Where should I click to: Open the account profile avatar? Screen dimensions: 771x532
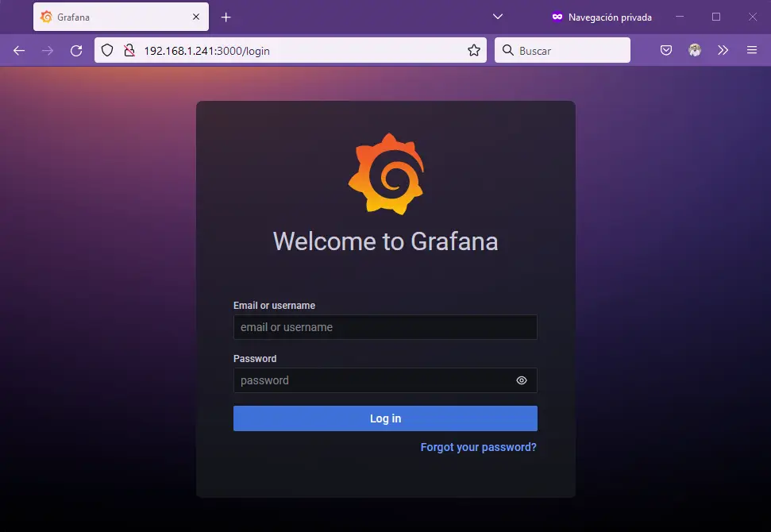point(695,50)
